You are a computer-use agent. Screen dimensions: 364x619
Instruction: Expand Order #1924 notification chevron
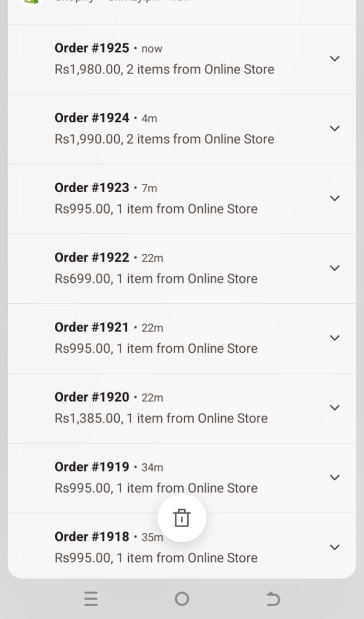[x=335, y=128]
